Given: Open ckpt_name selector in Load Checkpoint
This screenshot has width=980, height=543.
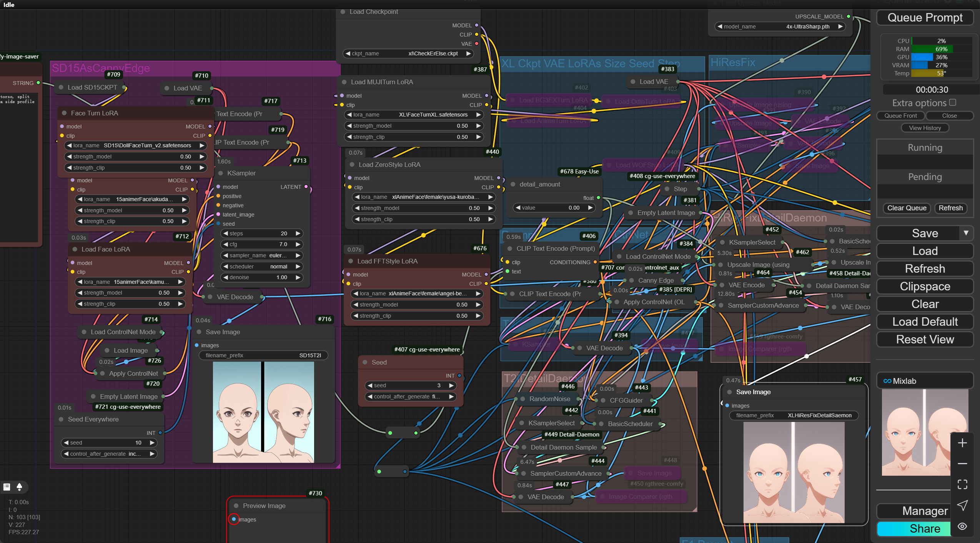Looking at the screenshot, I should click(408, 53).
